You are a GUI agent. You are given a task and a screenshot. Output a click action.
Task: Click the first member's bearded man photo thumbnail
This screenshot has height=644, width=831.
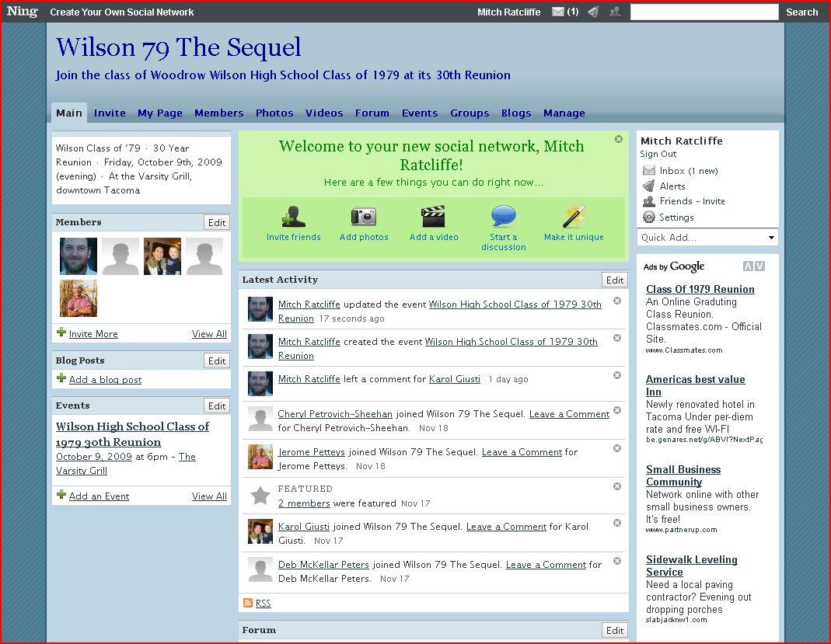tap(79, 256)
